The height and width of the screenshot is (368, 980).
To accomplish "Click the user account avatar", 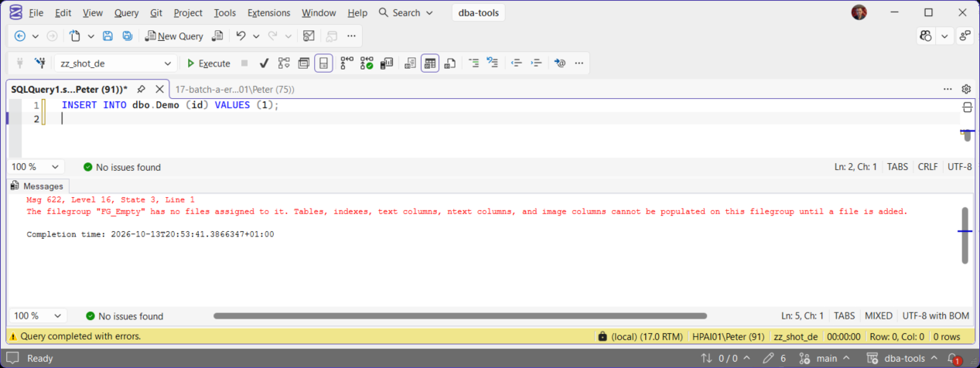I will click(x=859, y=12).
